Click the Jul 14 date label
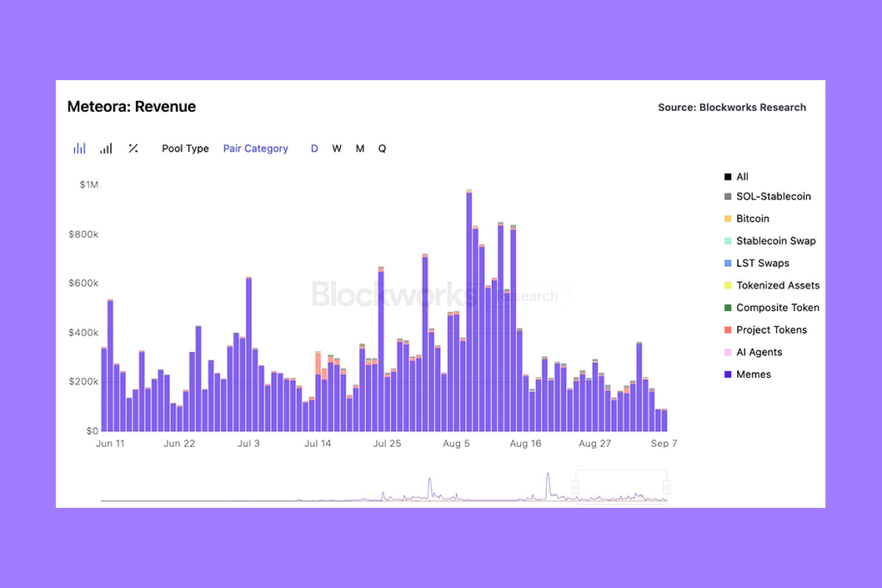 pyautogui.click(x=318, y=443)
